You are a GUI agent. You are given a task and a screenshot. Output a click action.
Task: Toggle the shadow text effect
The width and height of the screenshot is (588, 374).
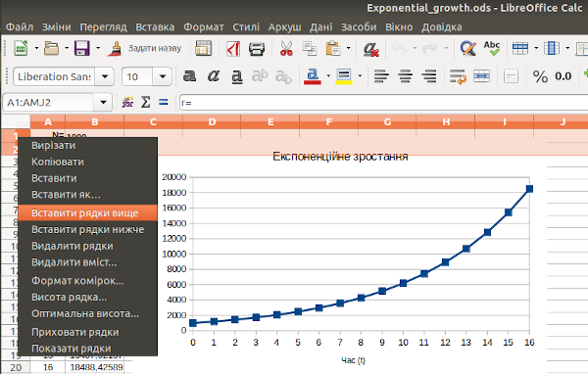pyautogui.click(x=283, y=76)
